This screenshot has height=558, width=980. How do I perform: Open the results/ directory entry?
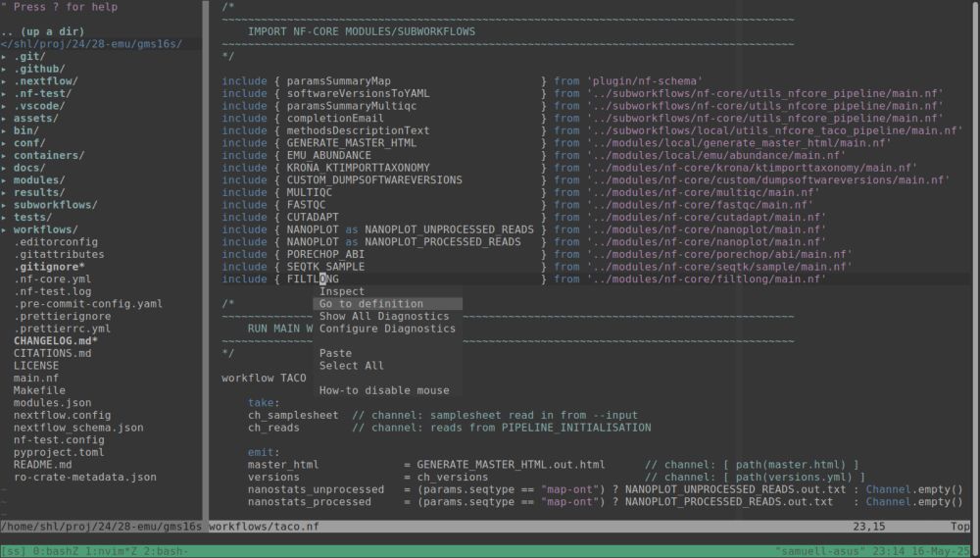(x=39, y=192)
